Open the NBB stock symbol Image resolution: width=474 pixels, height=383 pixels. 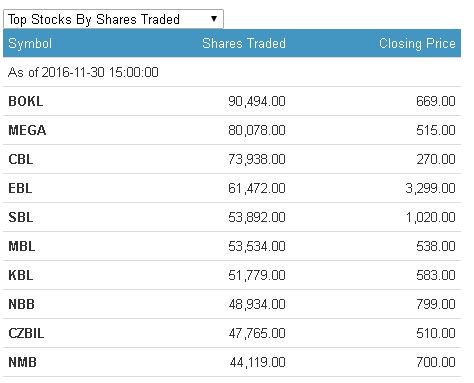click(x=21, y=304)
